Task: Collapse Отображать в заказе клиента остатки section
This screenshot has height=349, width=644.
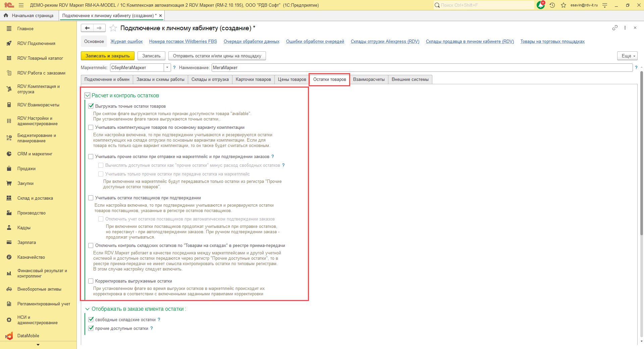Action: point(88,309)
